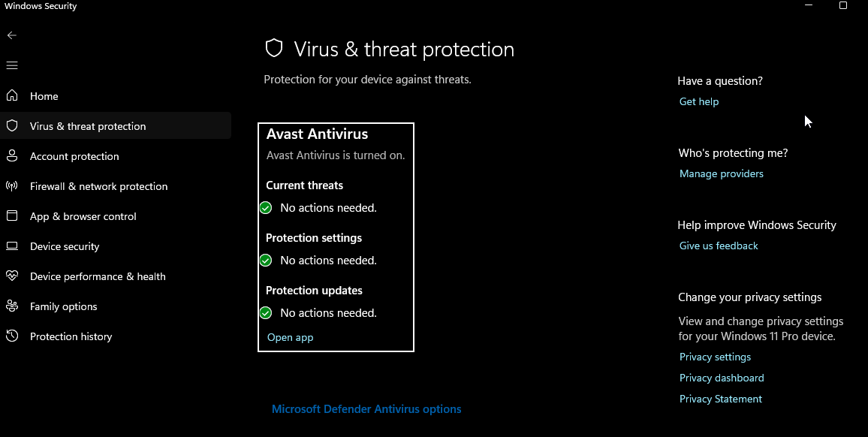Select Virus & threat protection in sidebar
Image resolution: width=868 pixels, height=437 pixels.
(88, 126)
